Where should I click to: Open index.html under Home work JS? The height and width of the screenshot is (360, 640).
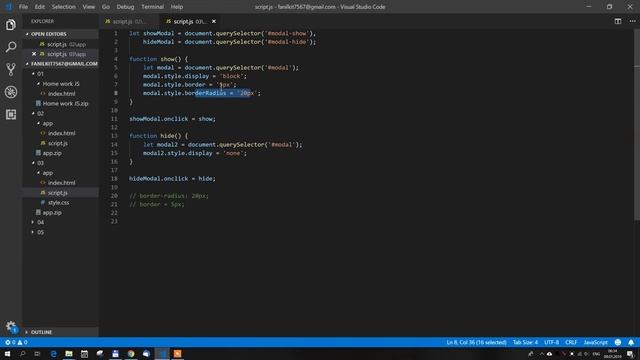60,93
